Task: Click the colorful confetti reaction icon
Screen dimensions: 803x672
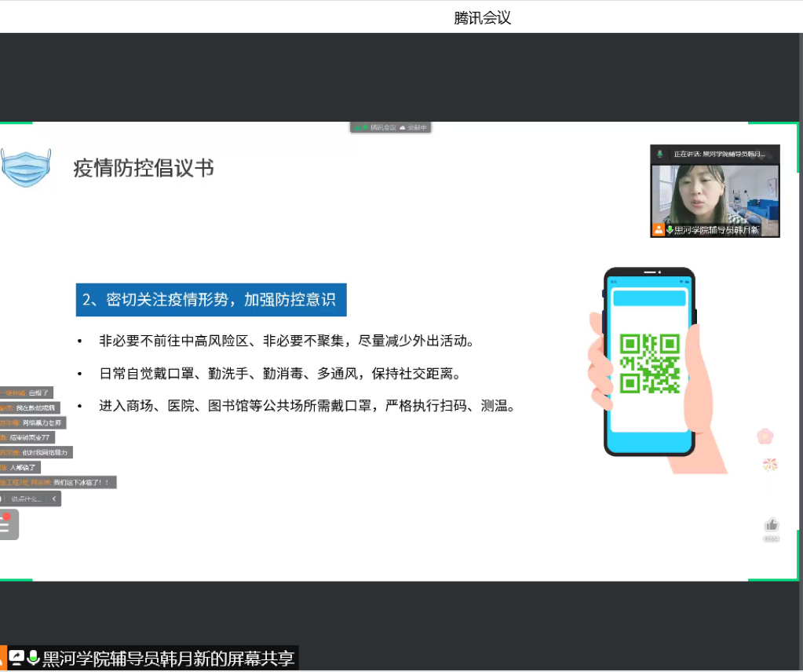Action: pyautogui.click(x=770, y=465)
